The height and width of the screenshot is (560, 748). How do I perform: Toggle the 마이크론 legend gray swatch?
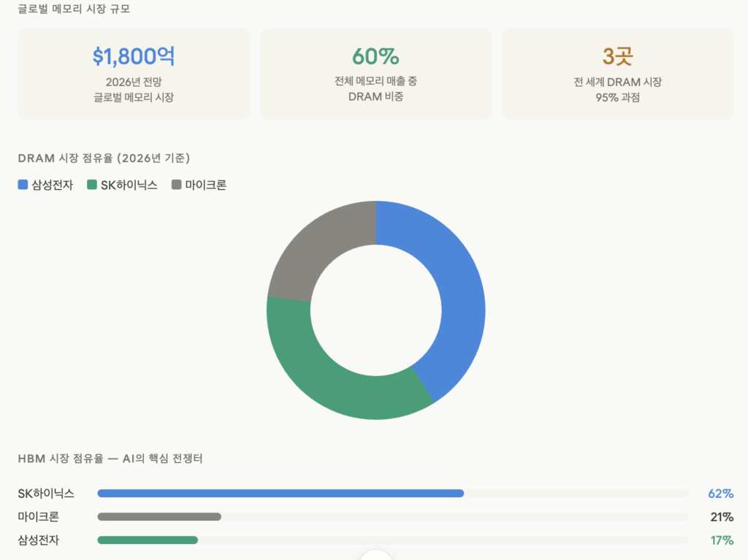coord(177,185)
